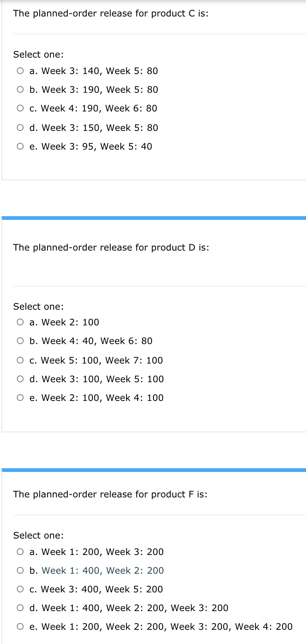Click the product F question text
Screen dimensions: 306x644
click(110, 494)
